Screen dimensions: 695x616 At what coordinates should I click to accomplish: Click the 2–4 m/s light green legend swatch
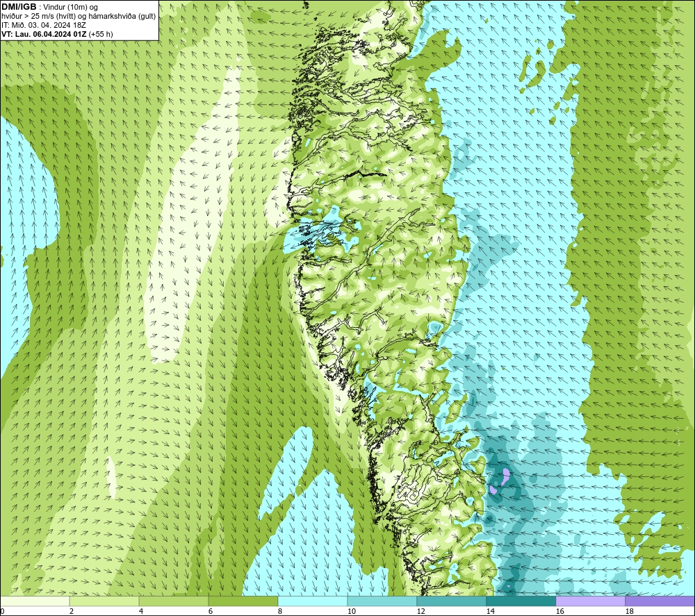(x=104, y=601)
